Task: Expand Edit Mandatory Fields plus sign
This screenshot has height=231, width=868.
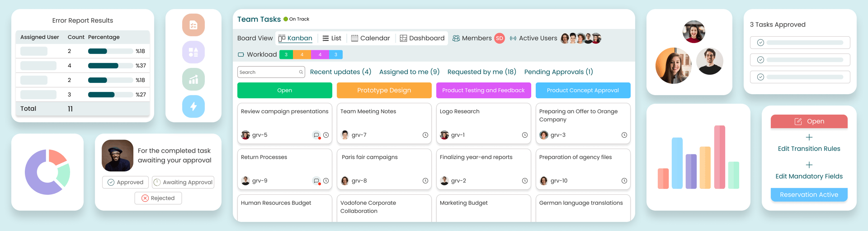Action: (809, 165)
